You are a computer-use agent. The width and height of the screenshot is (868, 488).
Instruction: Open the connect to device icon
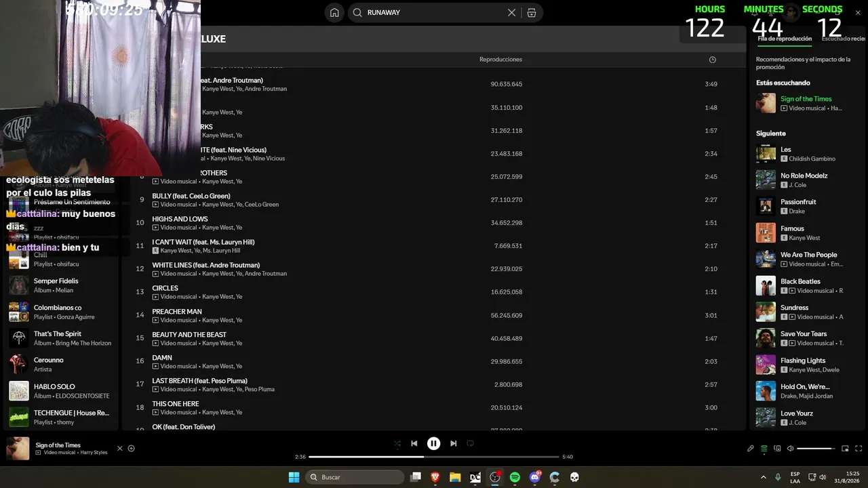click(777, 448)
